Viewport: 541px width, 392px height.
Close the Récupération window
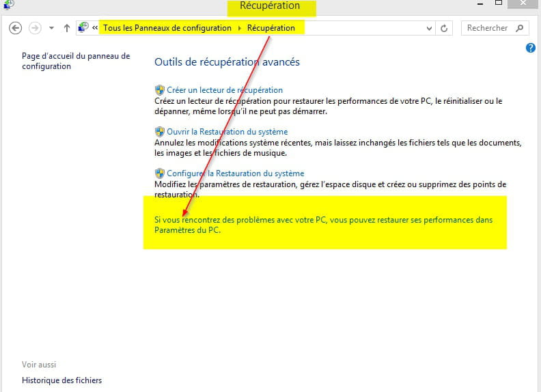(x=523, y=3)
